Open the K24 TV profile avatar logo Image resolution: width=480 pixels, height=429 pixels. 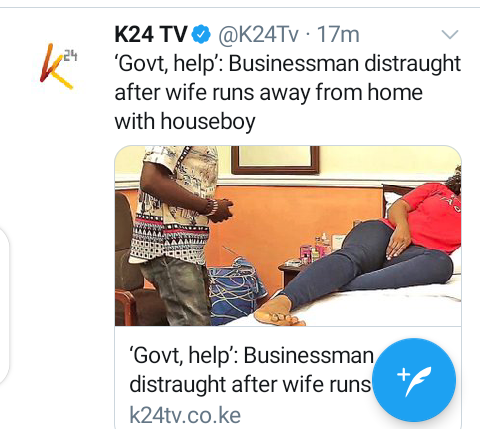click(58, 67)
